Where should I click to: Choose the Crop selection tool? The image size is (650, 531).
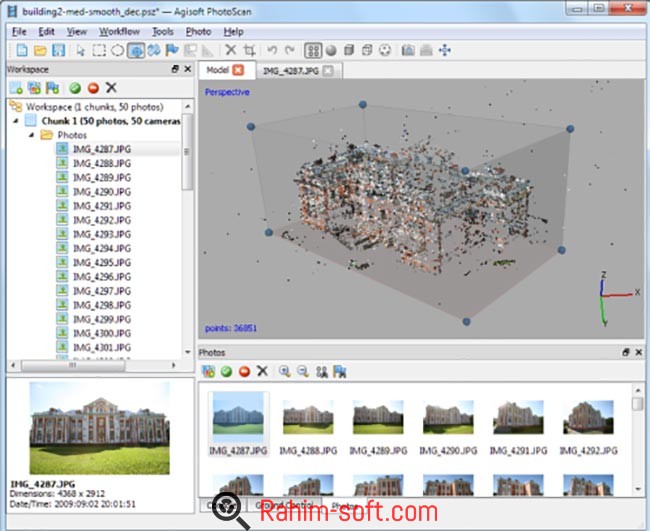pos(249,50)
